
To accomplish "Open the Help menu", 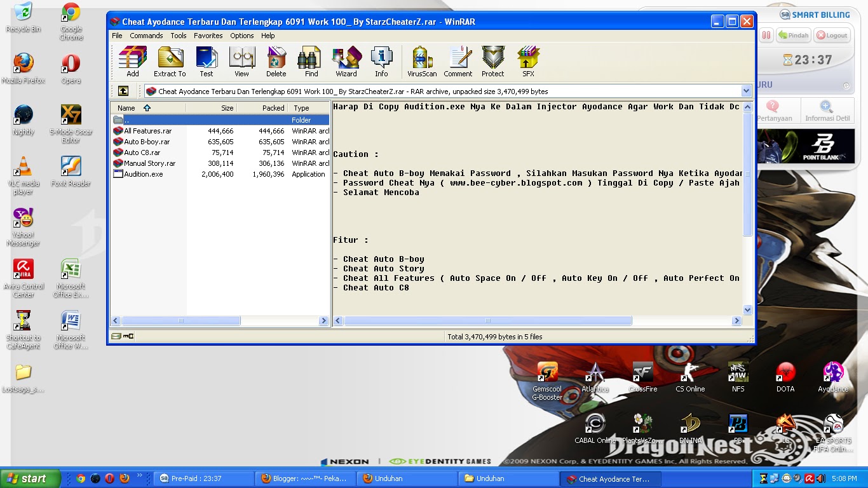I will point(268,36).
